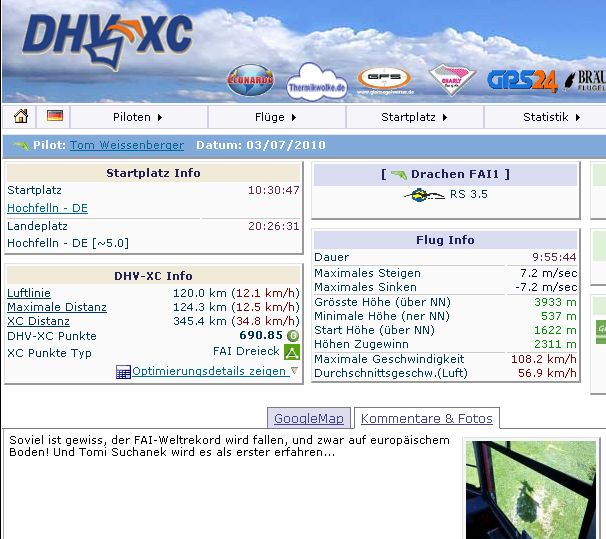Click the Maximale Distanz link
Screen dimensions: 606x539
[x=57, y=307]
